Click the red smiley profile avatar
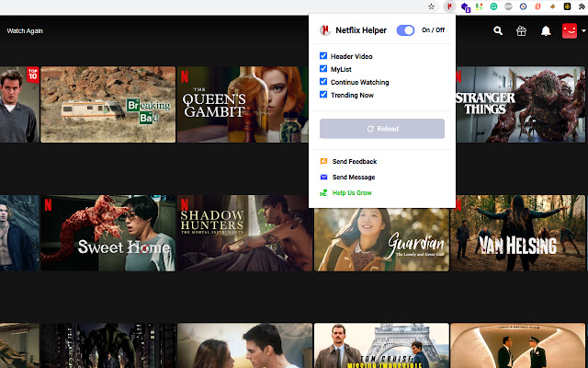588x368 pixels. 570,30
